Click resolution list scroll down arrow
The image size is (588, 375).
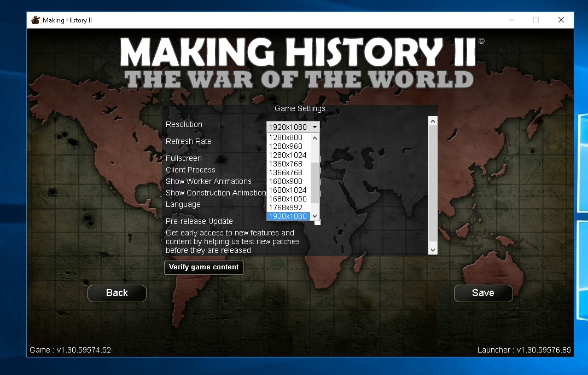click(x=315, y=216)
